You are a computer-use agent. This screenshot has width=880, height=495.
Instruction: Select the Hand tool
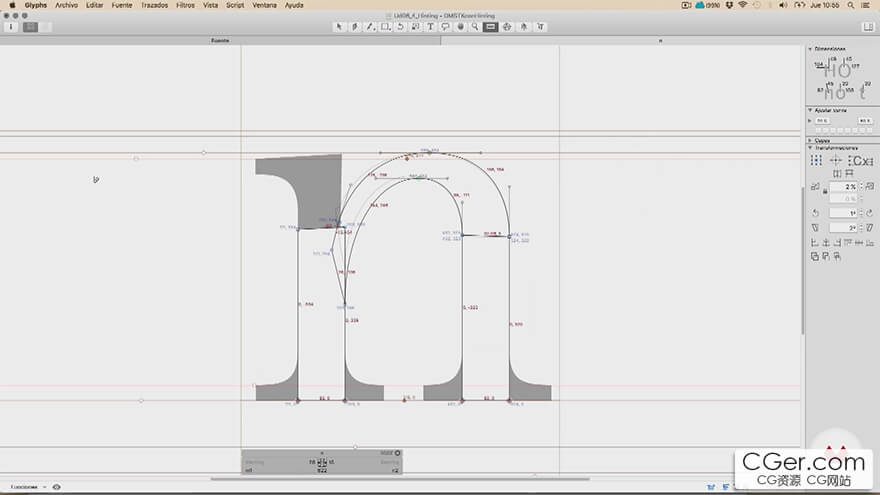click(x=460, y=26)
